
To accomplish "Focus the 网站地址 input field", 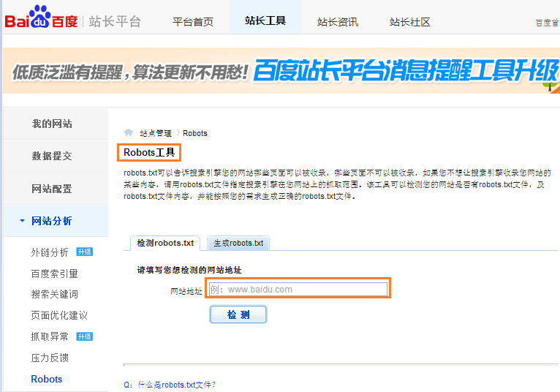I will 297,290.
